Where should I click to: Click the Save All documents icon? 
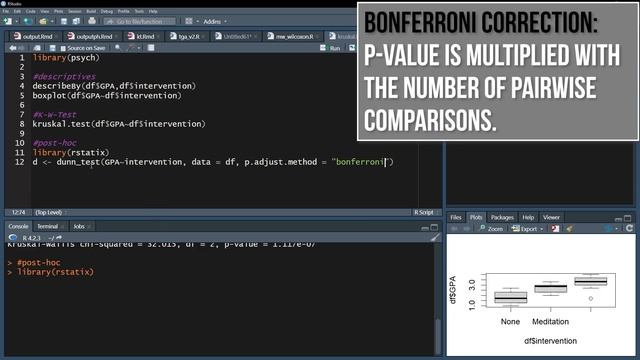[76, 21]
